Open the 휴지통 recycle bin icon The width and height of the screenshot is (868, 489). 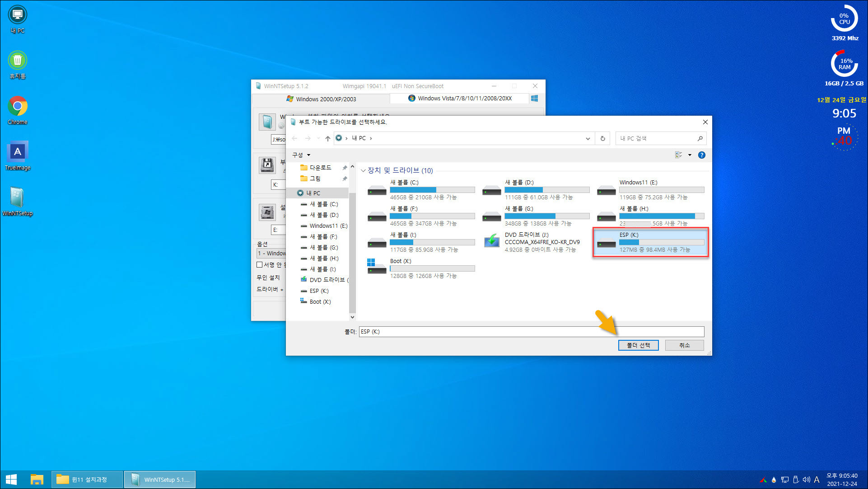(x=17, y=65)
